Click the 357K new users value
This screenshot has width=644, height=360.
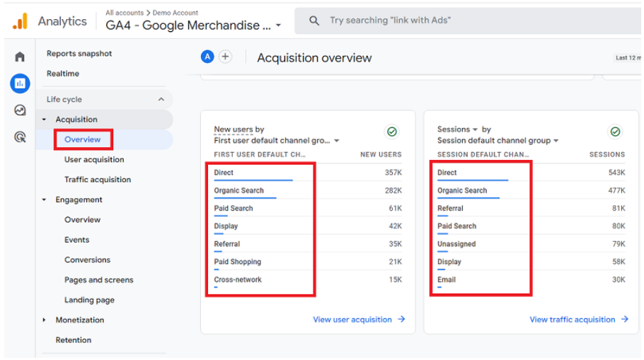tap(393, 173)
